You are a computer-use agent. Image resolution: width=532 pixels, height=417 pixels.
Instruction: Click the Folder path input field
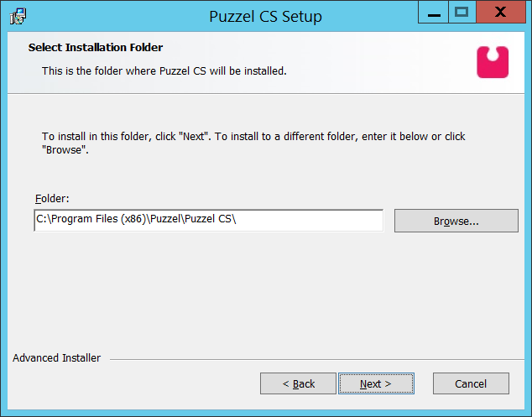(208, 220)
